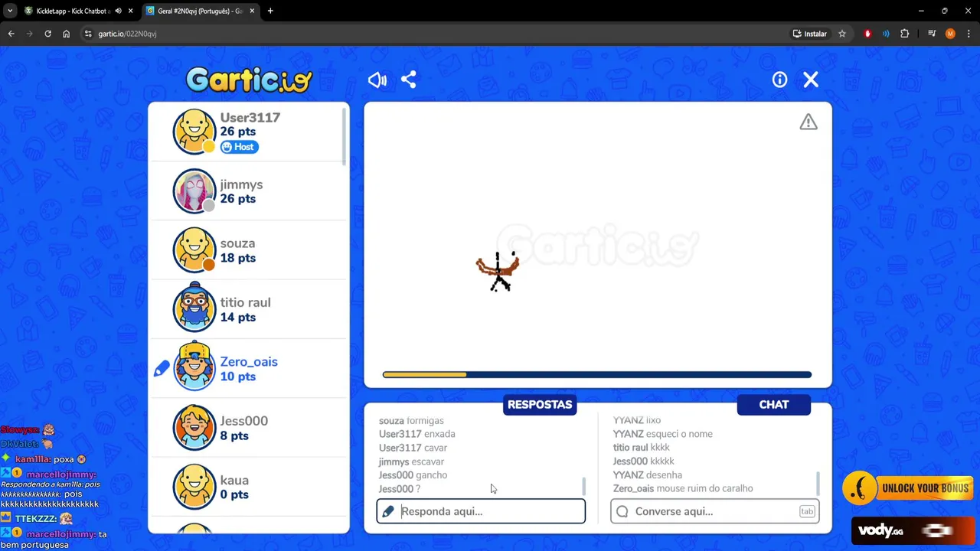Viewport: 980px width, 551px height.
Task: Click the blue sound extension icon
Action: pyautogui.click(x=886, y=34)
